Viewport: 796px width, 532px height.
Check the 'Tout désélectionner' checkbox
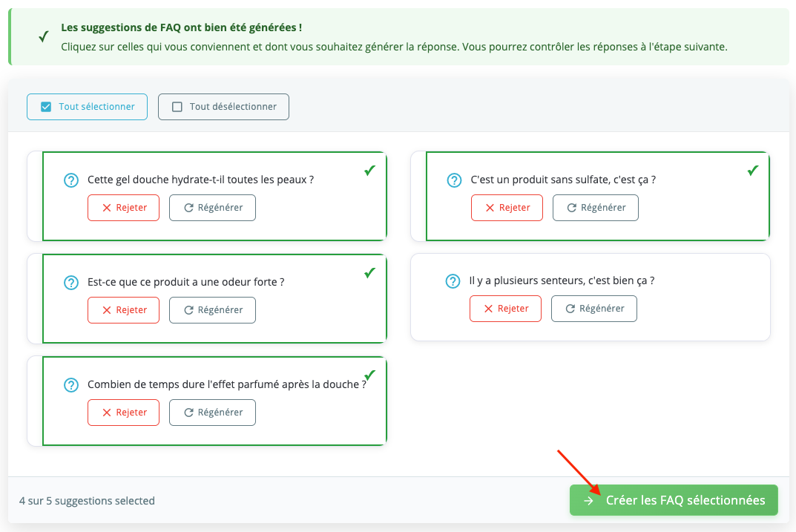click(177, 107)
